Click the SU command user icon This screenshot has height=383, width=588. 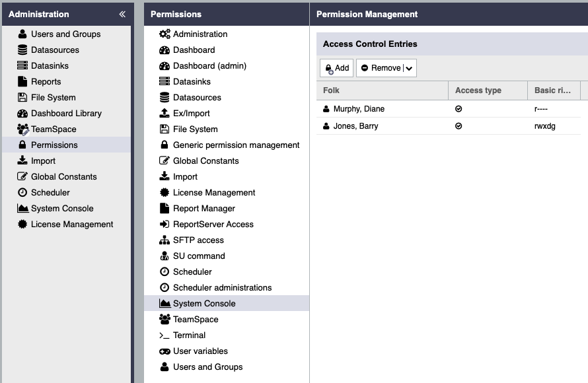(165, 256)
